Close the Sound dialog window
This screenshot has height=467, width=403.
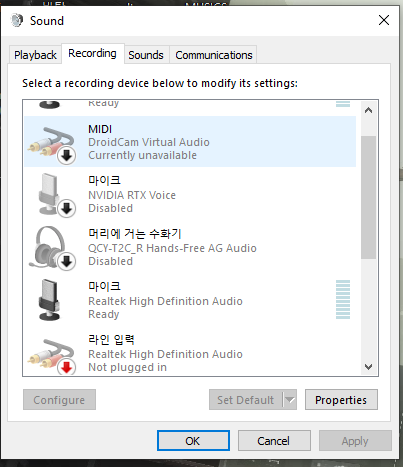point(384,20)
